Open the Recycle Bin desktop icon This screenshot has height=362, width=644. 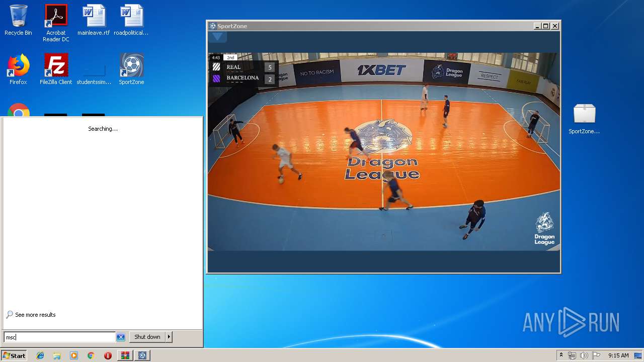(18, 20)
